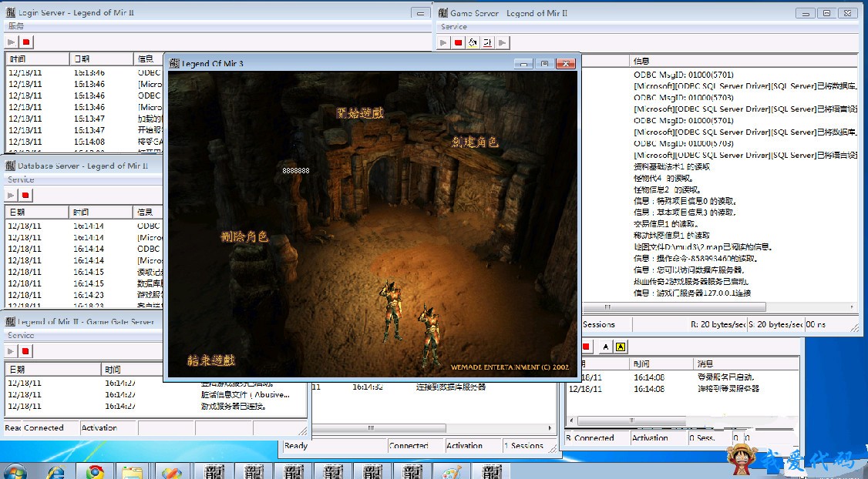Select Database Server row timed 16:14:23

(85, 295)
